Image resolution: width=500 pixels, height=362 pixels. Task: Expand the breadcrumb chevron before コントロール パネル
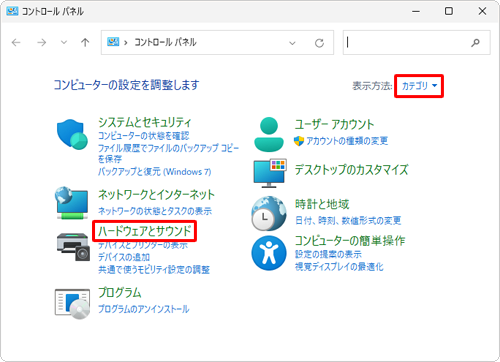(126, 43)
